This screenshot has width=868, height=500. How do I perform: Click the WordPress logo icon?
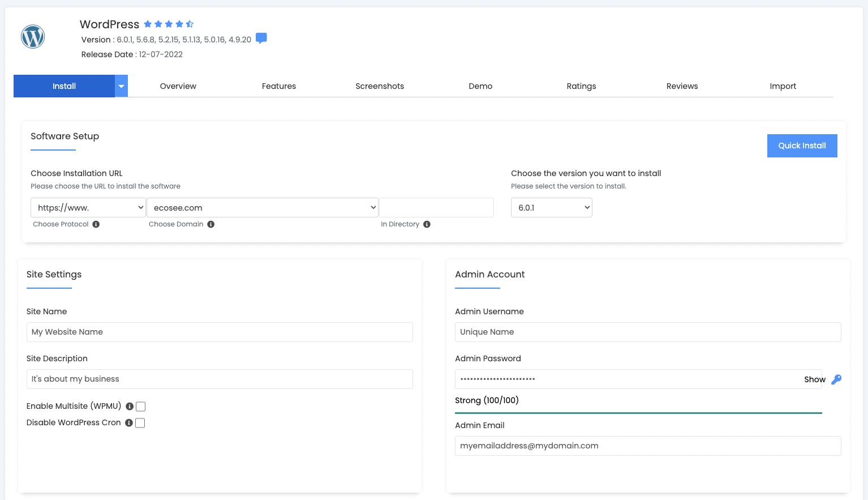[33, 37]
